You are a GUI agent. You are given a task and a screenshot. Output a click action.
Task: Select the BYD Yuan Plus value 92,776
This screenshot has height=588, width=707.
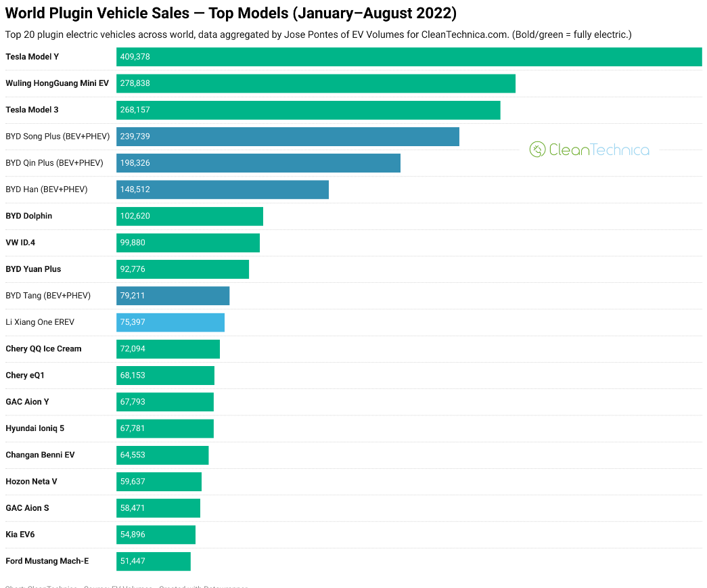(133, 269)
